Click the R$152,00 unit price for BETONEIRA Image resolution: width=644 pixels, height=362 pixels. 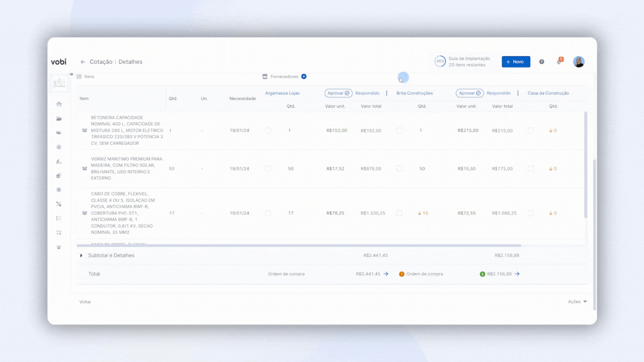(337, 130)
